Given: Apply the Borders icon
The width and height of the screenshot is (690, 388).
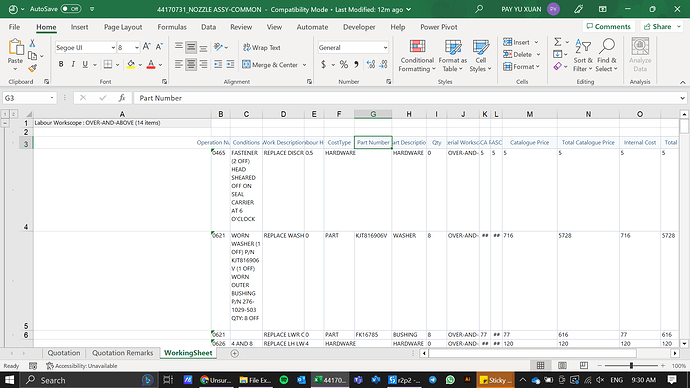Looking at the screenshot, I should pyautogui.click(x=108, y=65).
